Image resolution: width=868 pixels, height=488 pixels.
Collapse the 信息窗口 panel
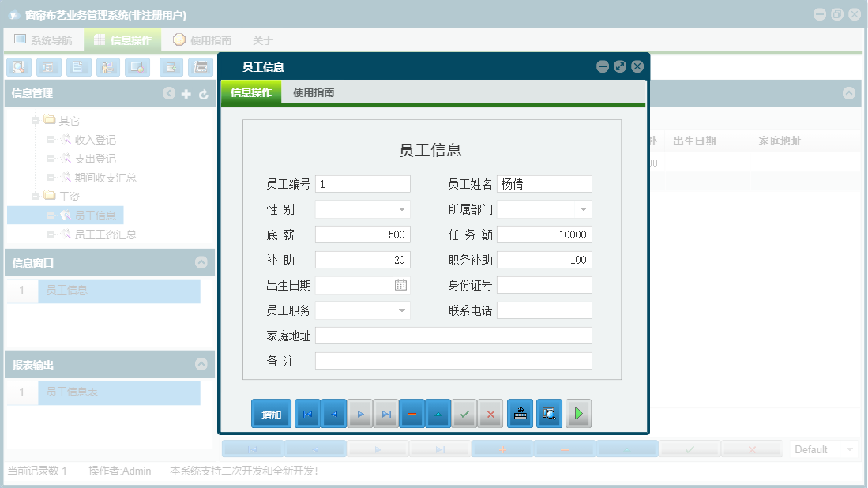click(x=202, y=262)
